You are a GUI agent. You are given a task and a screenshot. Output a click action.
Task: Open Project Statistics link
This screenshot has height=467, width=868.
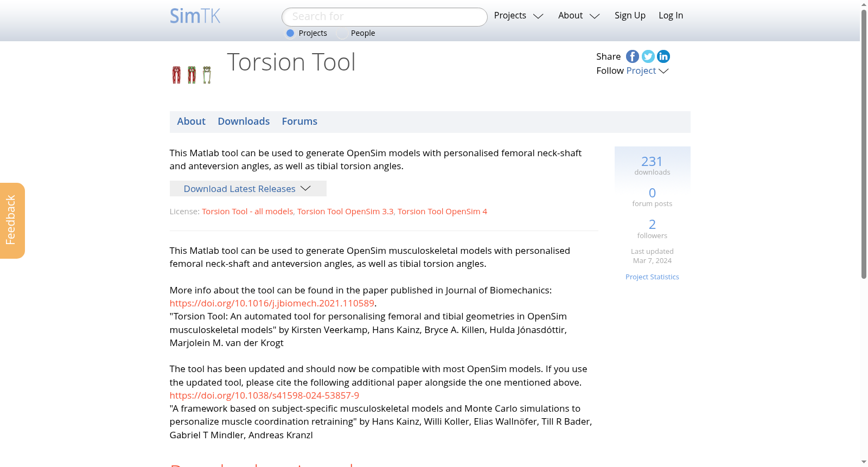(x=652, y=277)
